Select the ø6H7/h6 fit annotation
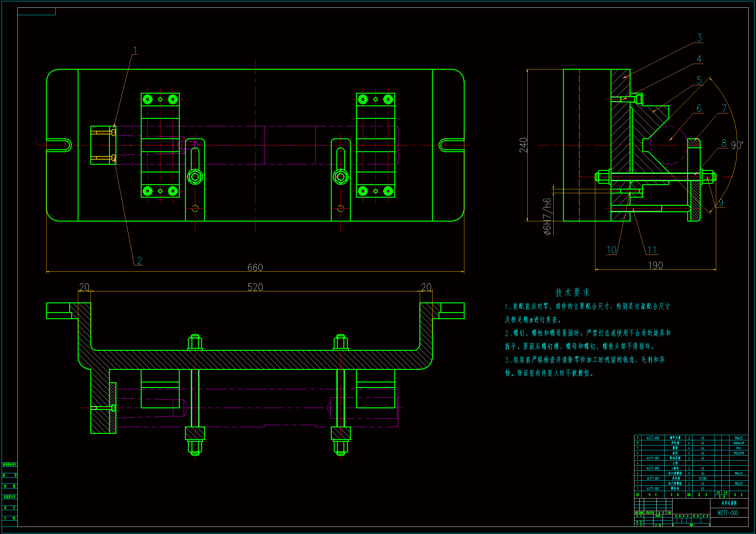The height and width of the screenshot is (534, 756). [547, 216]
